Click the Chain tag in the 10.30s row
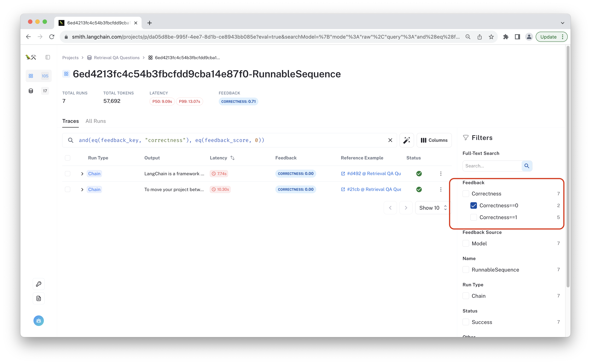Screen dimensions: 591x364 (x=94, y=189)
